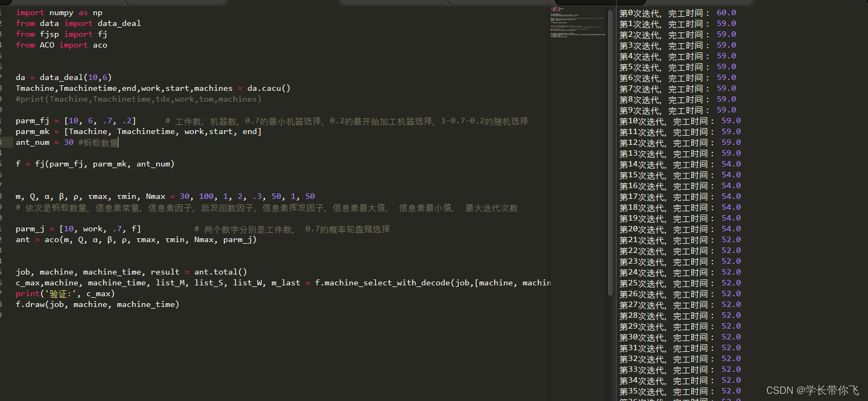Click the 'parm_fj = [10, 6, .7, .2]' assignment

point(76,121)
